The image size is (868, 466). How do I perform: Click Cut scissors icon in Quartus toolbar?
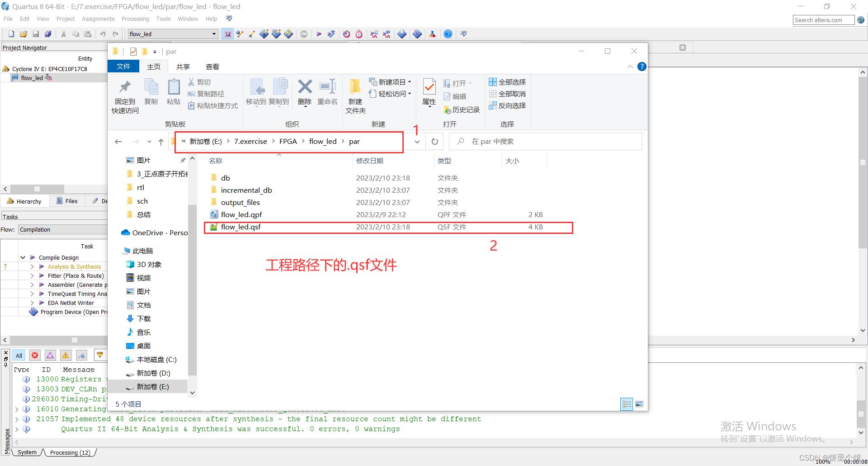[63, 34]
